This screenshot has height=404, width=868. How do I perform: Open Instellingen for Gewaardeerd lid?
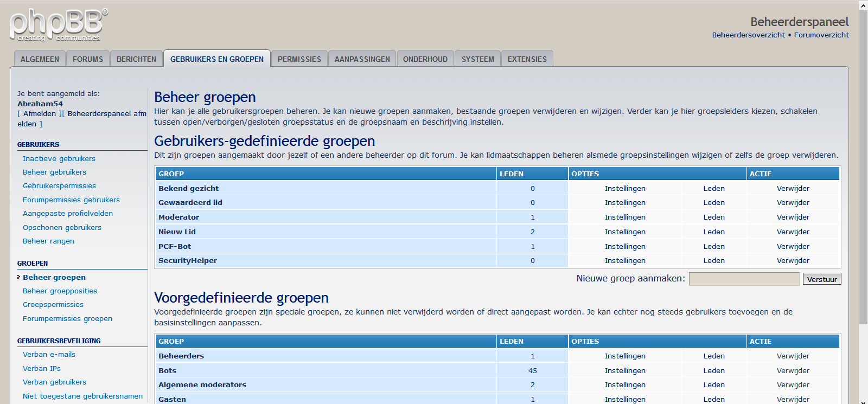click(625, 202)
